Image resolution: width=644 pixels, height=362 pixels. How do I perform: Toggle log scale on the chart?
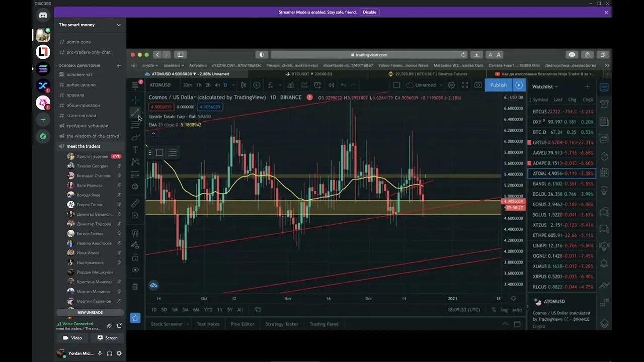pyautogui.click(x=504, y=310)
